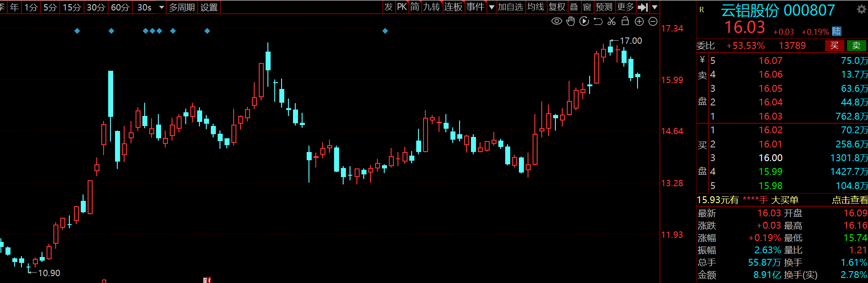The image size is (868, 283).
Task: Switch to the 30分 period tab
Action: 96,7
